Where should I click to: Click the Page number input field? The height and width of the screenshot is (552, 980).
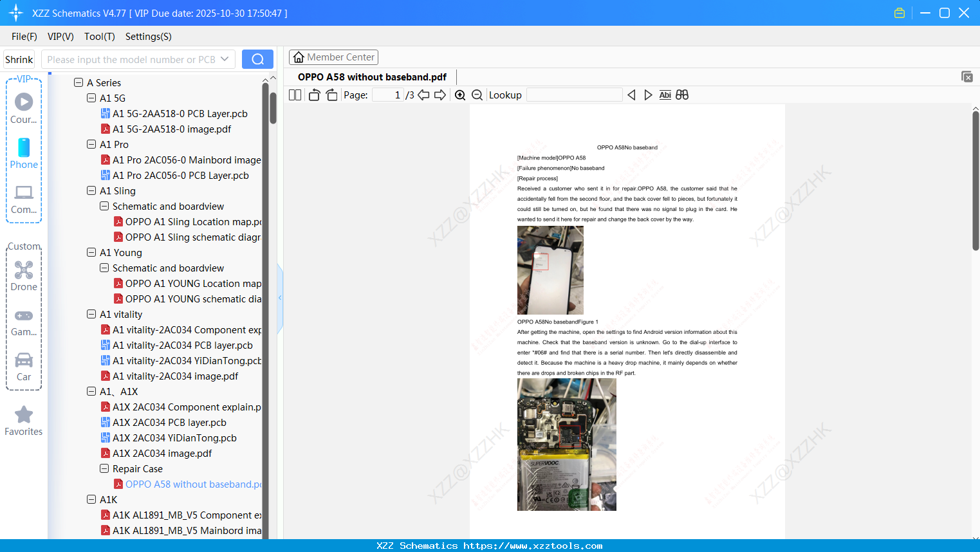click(388, 95)
